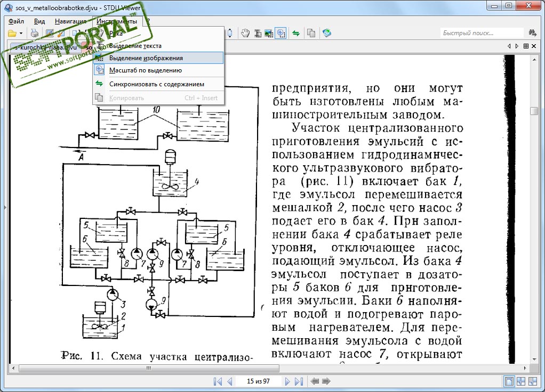545x392 pixels.
Task: Toggle zoom-to-selection toolbar icon
Action: tap(280, 34)
